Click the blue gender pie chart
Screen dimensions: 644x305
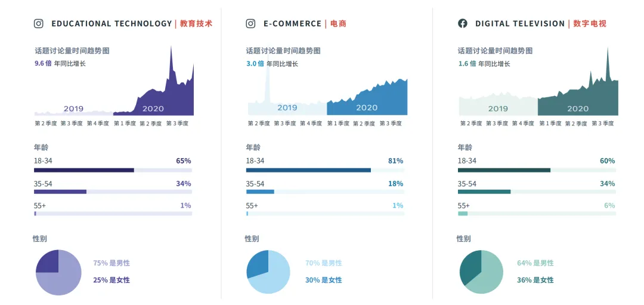268,272
